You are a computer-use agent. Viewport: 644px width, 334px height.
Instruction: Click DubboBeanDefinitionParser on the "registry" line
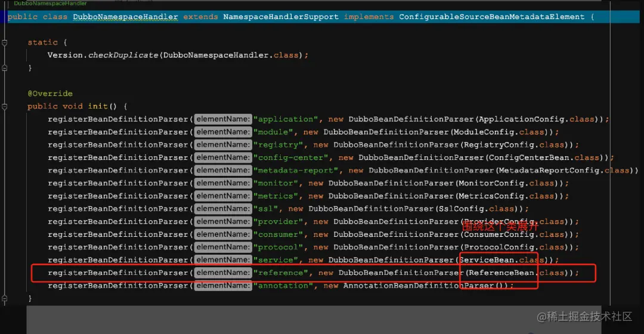click(x=396, y=144)
